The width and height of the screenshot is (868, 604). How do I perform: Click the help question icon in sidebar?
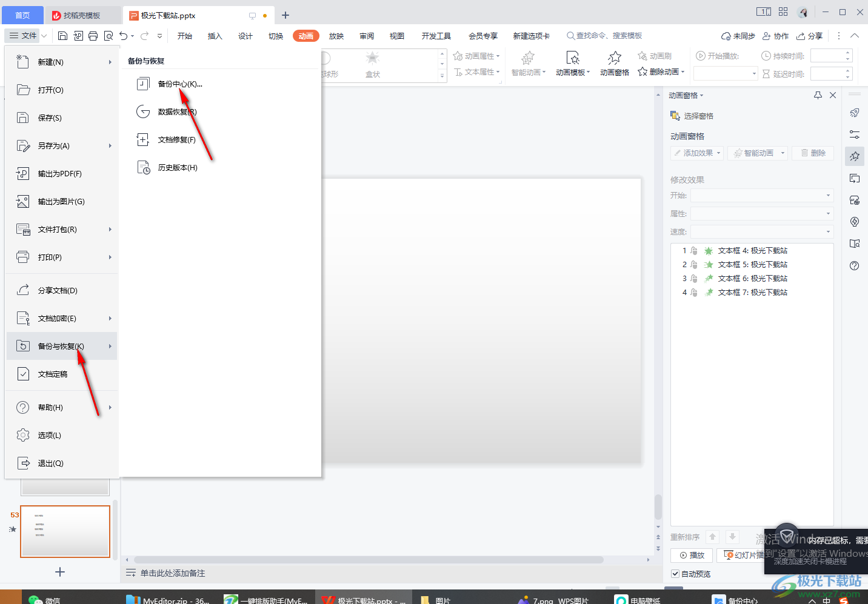point(855,265)
